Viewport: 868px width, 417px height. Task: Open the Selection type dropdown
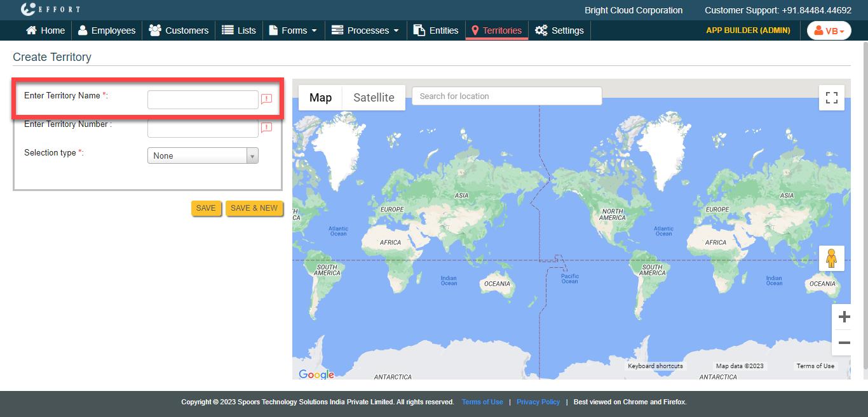203,156
